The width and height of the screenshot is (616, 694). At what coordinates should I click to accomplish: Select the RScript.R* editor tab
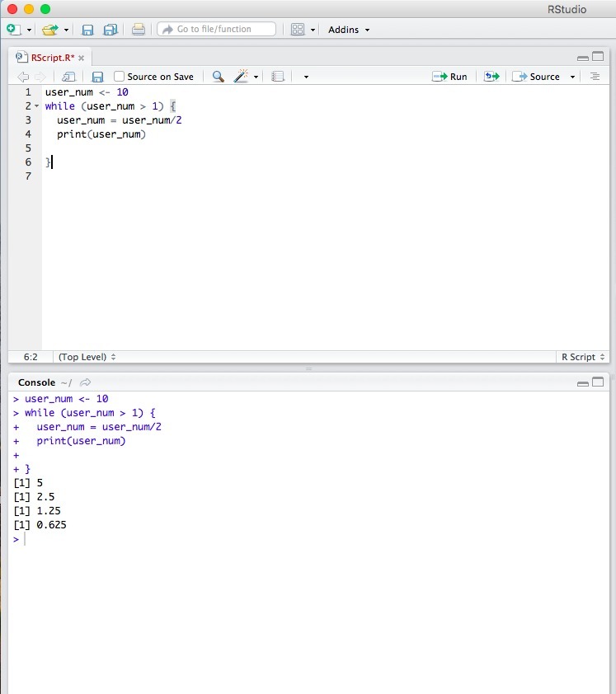tap(52, 58)
